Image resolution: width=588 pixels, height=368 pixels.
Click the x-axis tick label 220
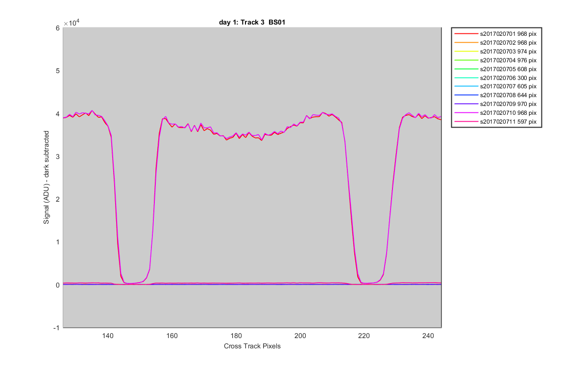click(x=364, y=336)
